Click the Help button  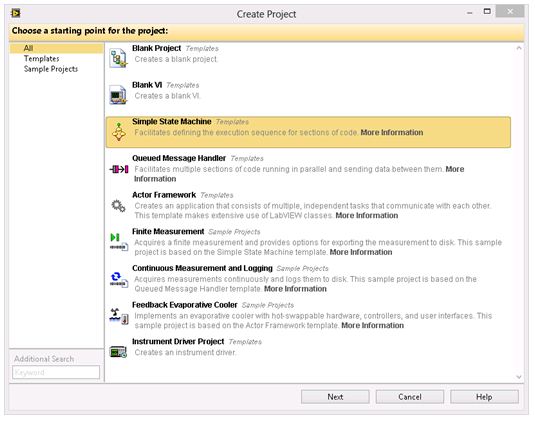click(x=484, y=397)
